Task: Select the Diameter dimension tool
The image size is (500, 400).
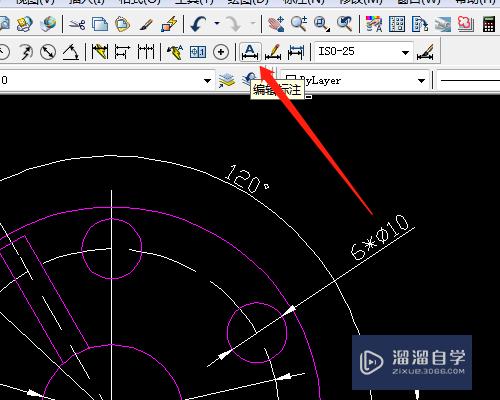Action: [48, 52]
